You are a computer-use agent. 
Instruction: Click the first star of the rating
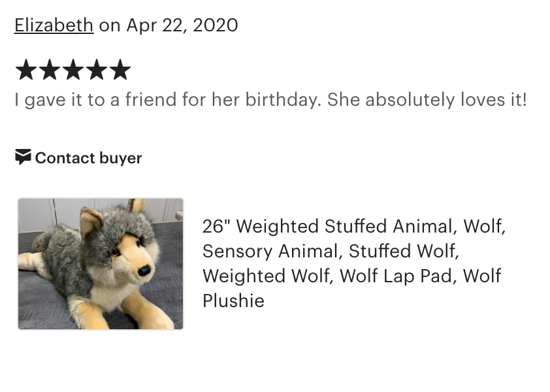click(26, 69)
